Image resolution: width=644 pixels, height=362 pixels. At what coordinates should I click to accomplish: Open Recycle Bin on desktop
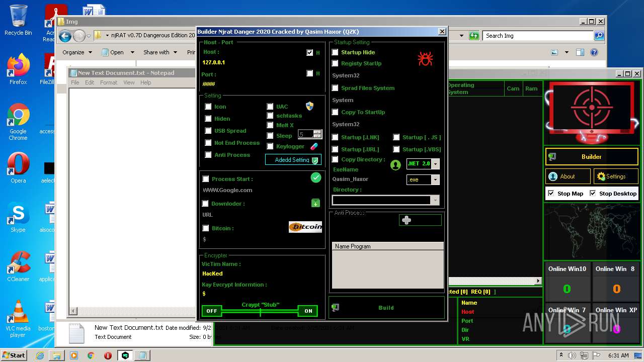18,20
